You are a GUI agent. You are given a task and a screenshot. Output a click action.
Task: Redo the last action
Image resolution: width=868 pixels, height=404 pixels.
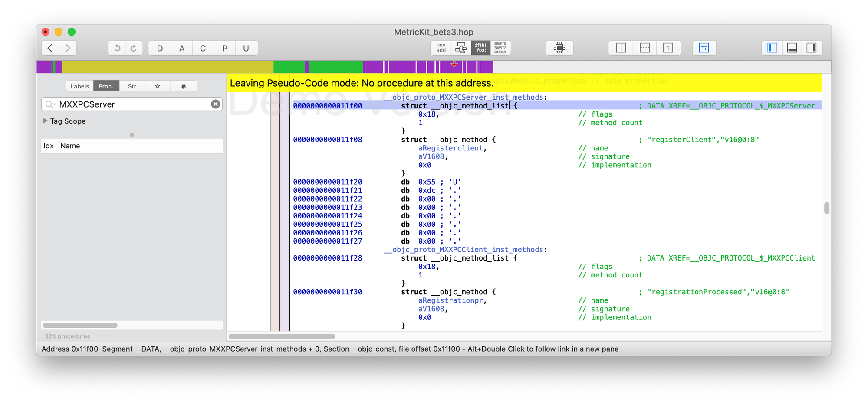coord(134,48)
